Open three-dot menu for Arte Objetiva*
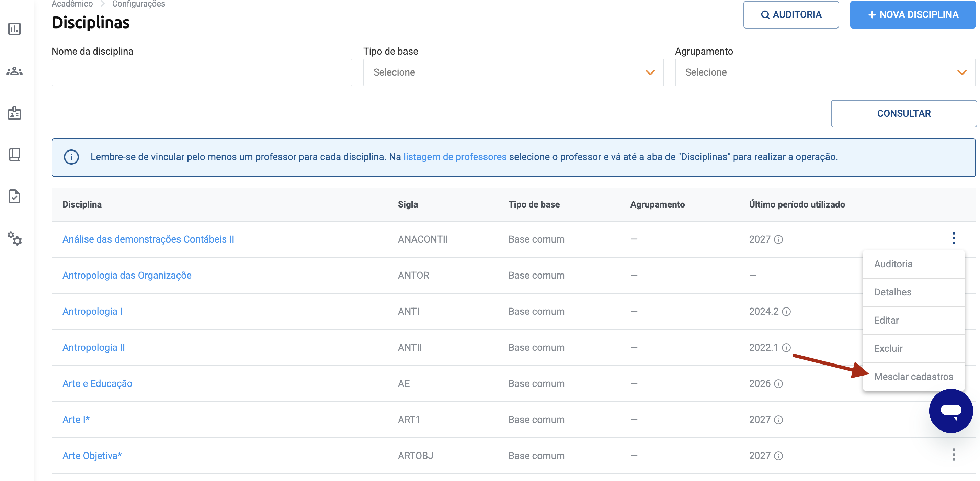This screenshot has height=481, width=980. coord(953,455)
